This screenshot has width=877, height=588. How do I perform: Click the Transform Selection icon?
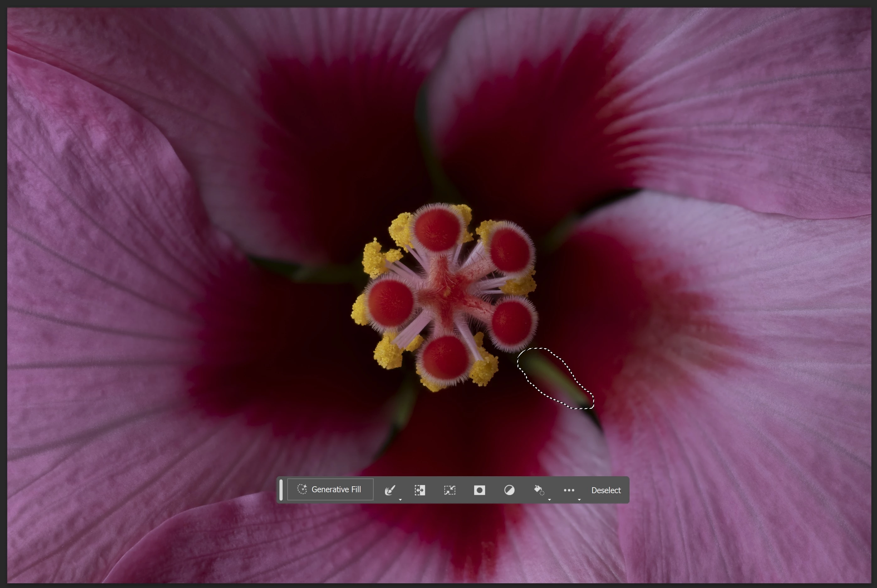click(449, 490)
